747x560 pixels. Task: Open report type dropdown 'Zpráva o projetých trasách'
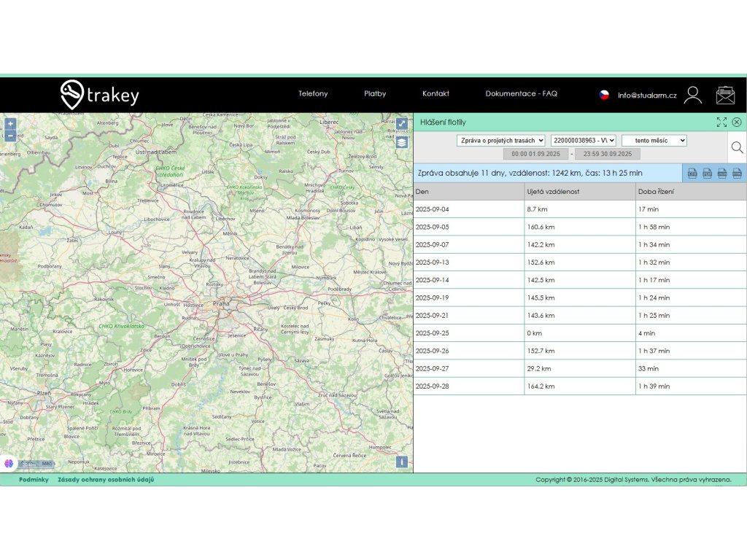501,140
